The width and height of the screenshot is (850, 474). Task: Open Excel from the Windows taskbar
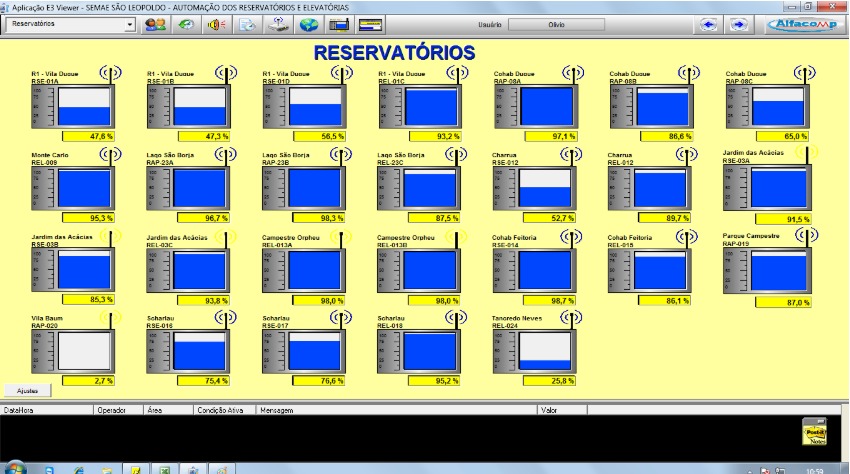click(x=163, y=468)
